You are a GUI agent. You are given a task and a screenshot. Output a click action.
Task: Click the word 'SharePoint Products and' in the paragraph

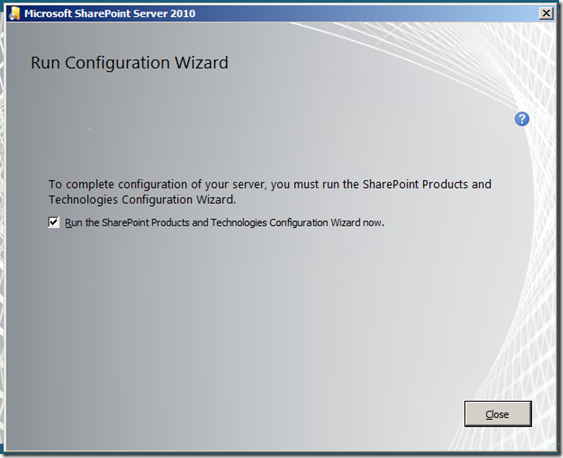click(427, 184)
